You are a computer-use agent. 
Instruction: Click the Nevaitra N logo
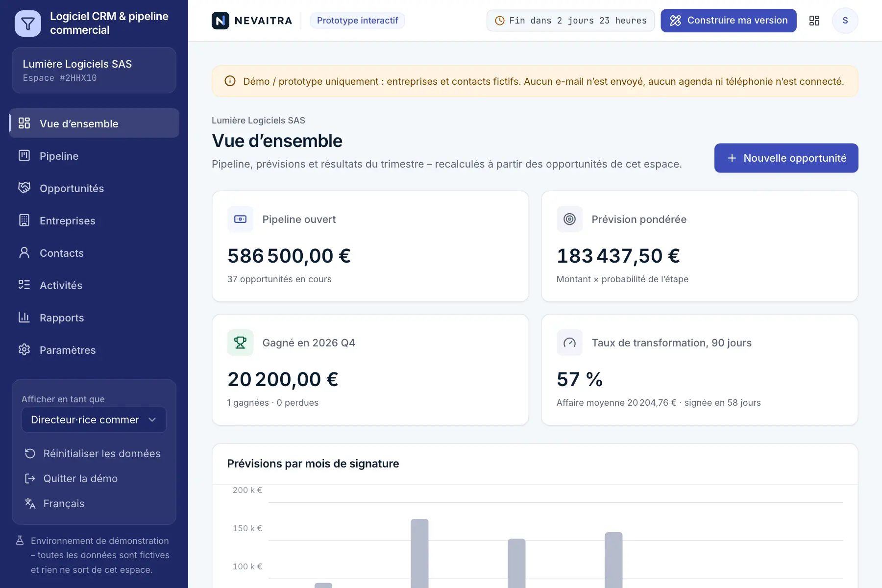[220, 21]
